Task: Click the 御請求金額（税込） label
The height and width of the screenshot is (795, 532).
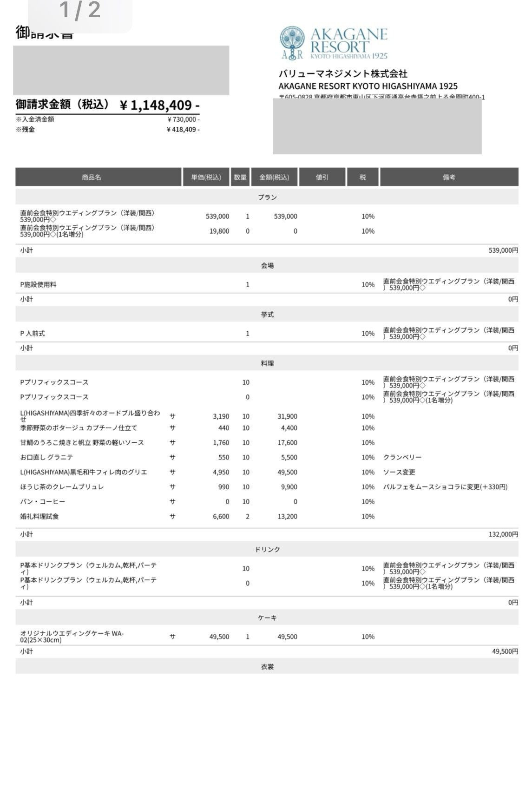Action: coord(63,105)
